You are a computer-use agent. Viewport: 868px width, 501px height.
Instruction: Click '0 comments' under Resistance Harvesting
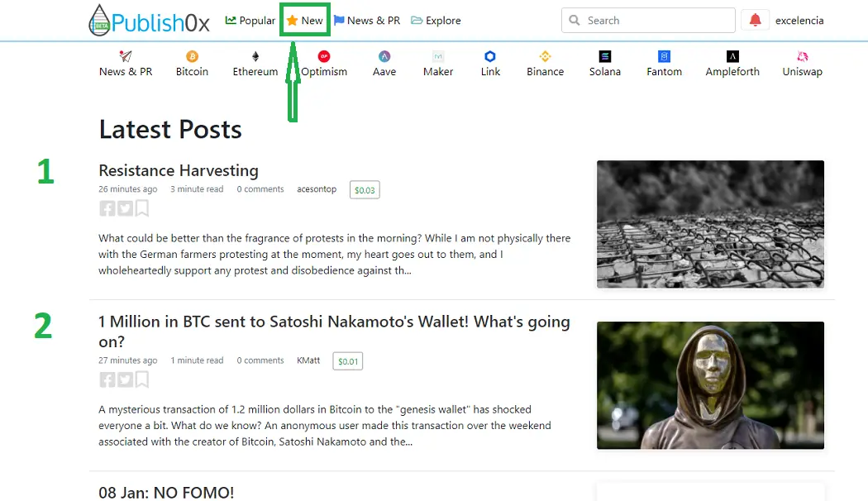[x=260, y=189]
